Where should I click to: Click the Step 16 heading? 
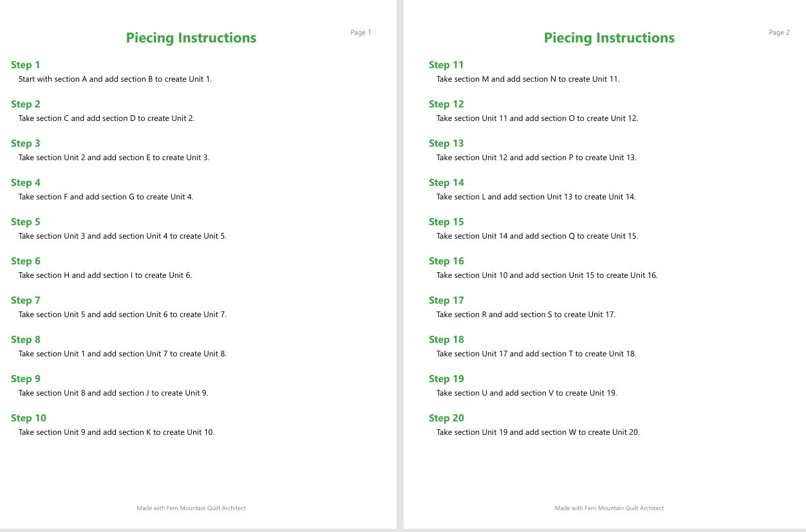pos(446,261)
